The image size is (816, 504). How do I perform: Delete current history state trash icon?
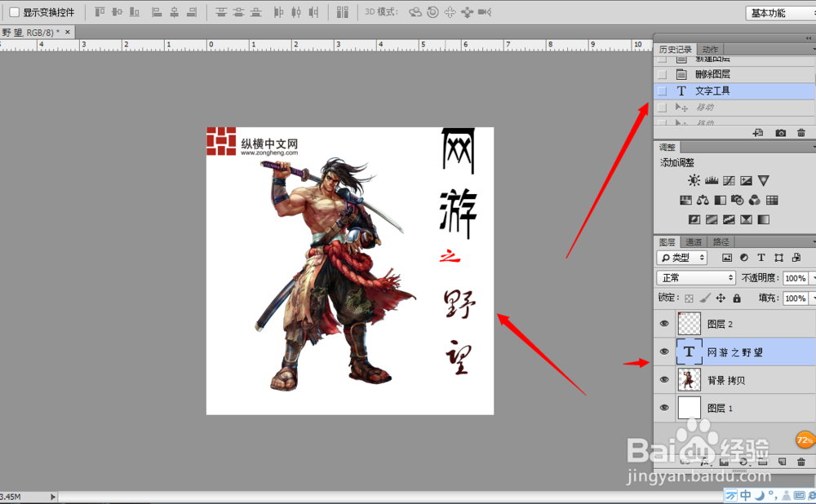click(801, 133)
